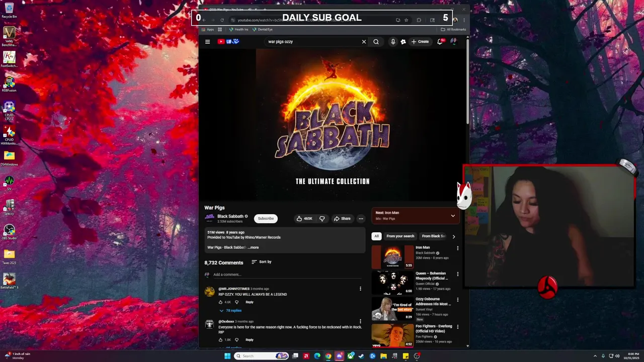Image resolution: width=644 pixels, height=362 pixels.
Task: Open Steam from the taskbar
Action: pyautogui.click(x=361, y=356)
